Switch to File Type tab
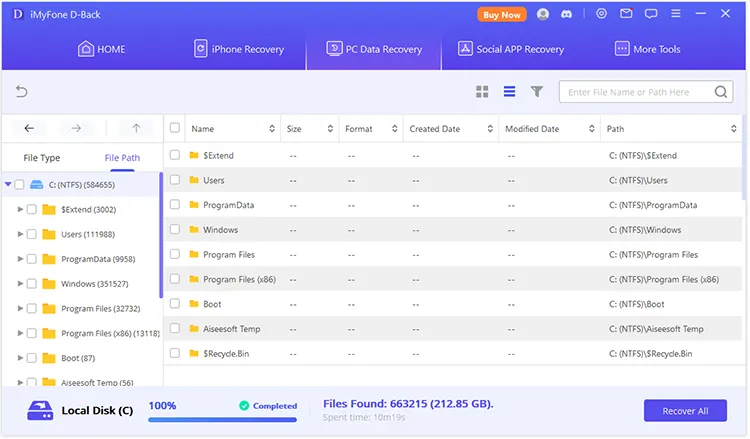Screen dimensions: 750x439 (x=42, y=158)
